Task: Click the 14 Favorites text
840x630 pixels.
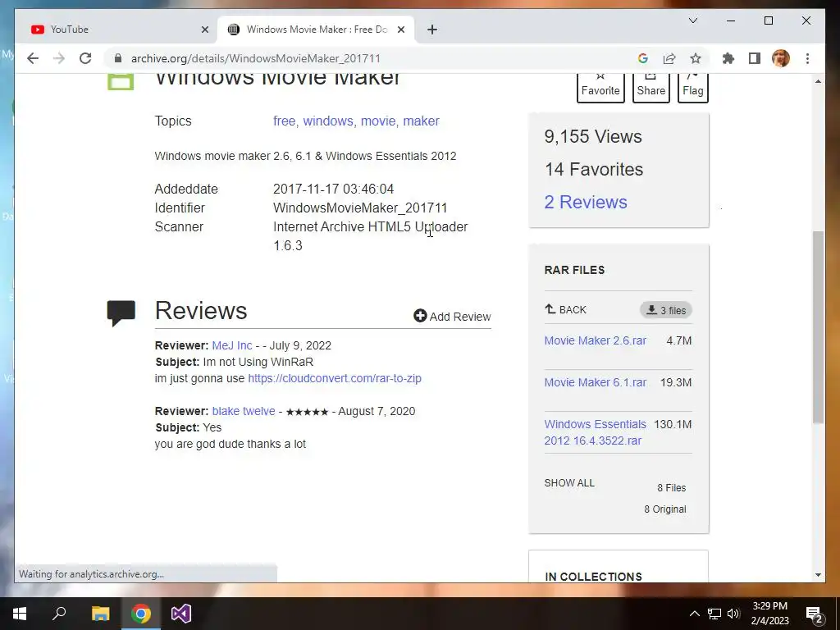Action: (594, 169)
